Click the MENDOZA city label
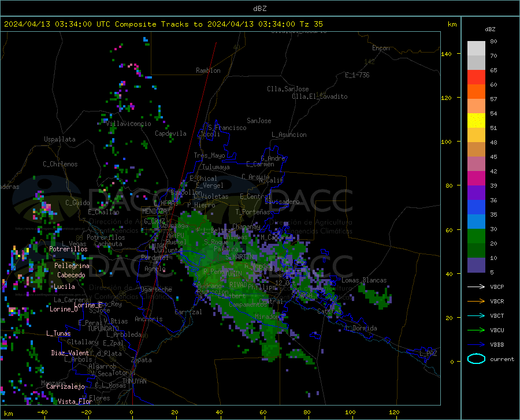The image size is (520, 420). (154, 211)
